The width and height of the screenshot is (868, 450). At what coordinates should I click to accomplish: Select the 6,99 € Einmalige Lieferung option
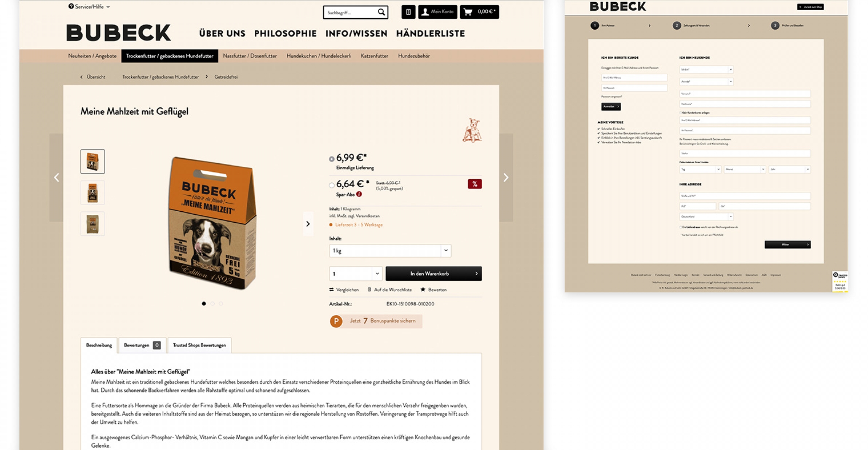coord(332,159)
